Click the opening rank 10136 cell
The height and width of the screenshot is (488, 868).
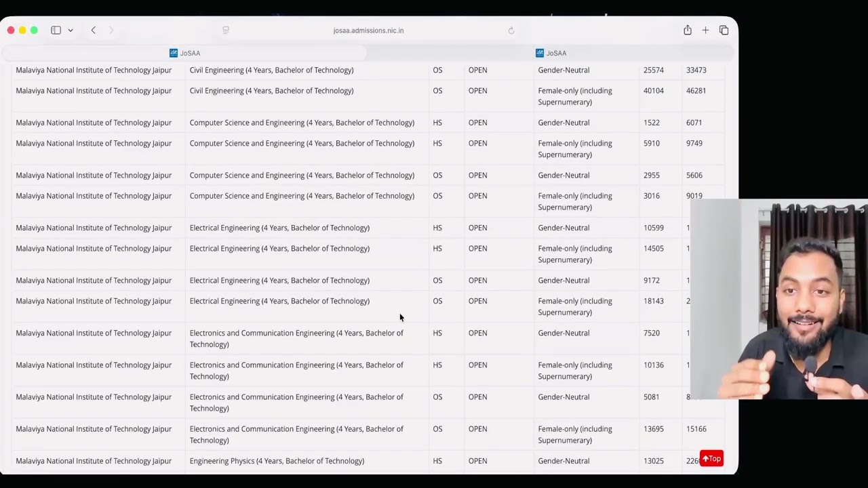(x=654, y=365)
